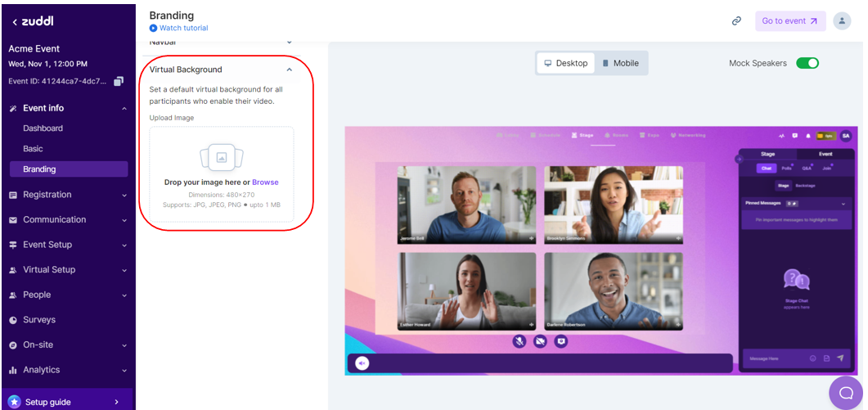Click the Rooms nav item in preview
Screen dimensions: 868x410
coord(616,135)
